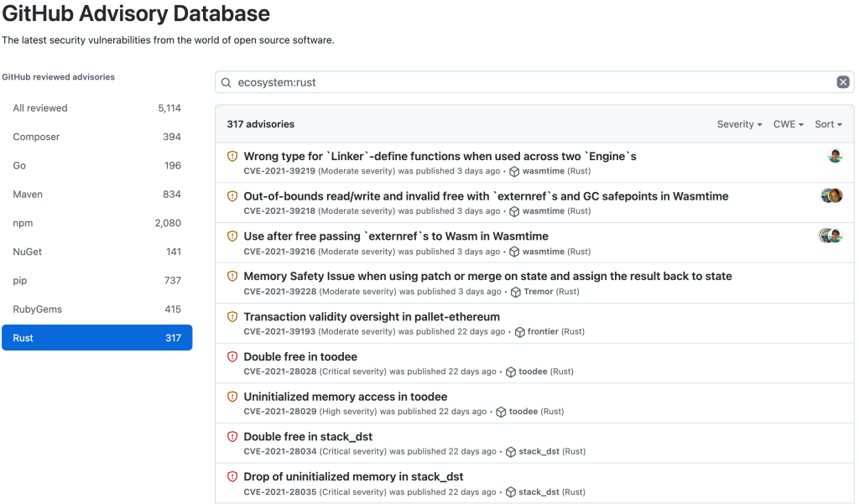Open Double free in stack_dst advisory
The height and width of the screenshot is (504, 859).
(308, 437)
